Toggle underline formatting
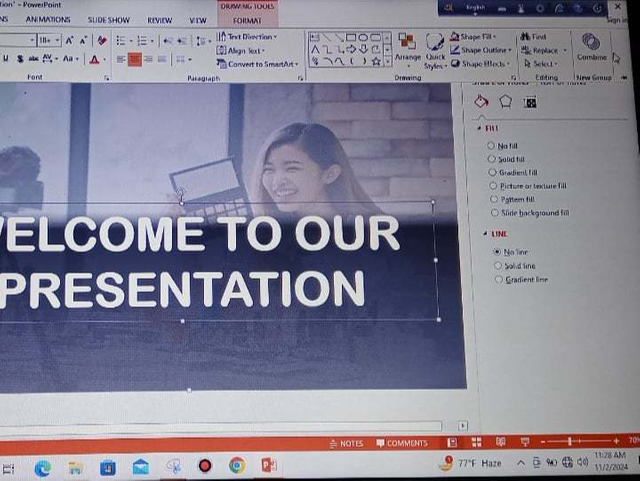This screenshot has width=640, height=481. click(6, 59)
